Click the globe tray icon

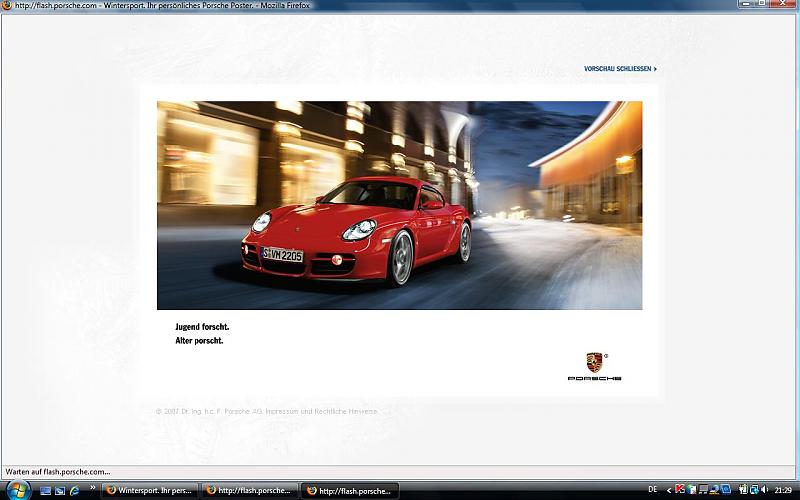[x=691, y=490]
